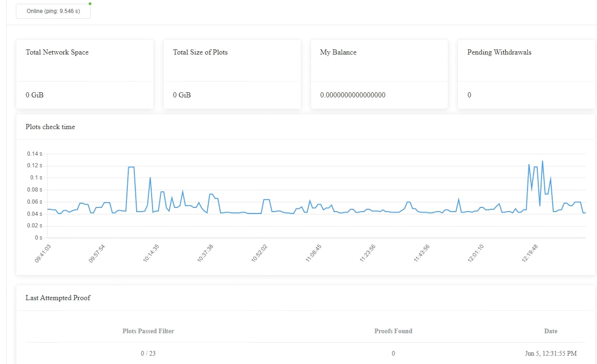This screenshot has height=364, width=597.
Task: Select the Total Size of Plots card
Action: 232,74
